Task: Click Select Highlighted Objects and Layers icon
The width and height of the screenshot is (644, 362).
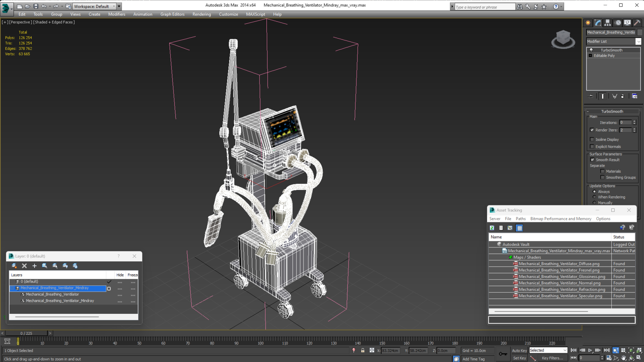Action: click(44, 265)
